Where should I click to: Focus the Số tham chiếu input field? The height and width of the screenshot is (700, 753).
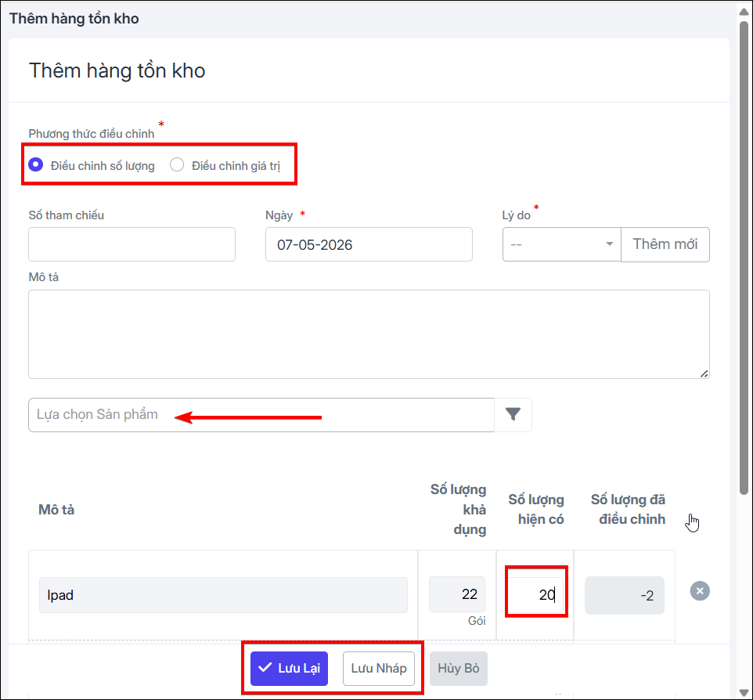click(x=132, y=244)
